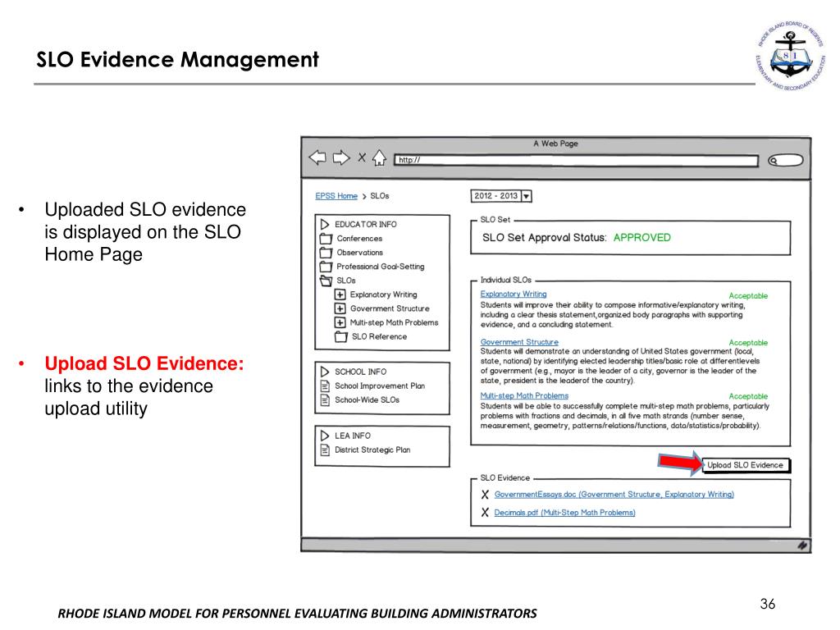Image resolution: width=840 pixels, height=630 pixels.
Task: Click the Upload SLO Evidence button
Action: pos(745,465)
